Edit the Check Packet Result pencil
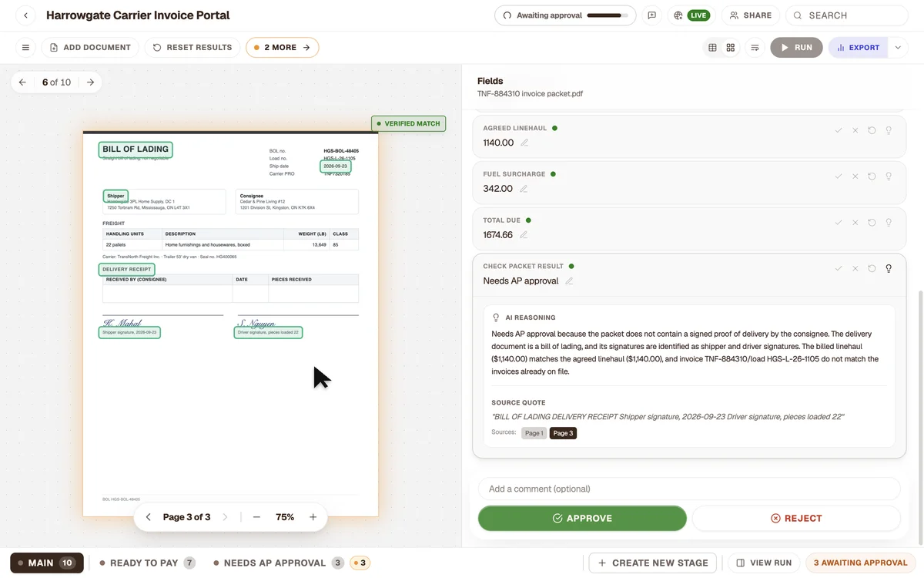This screenshot has height=578, width=924. 569,281
